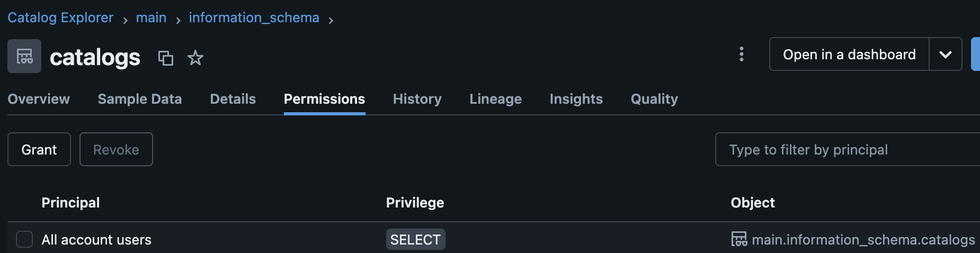Open the Insights tab
Viewport: 980px width, 253px height.
click(x=576, y=99)
